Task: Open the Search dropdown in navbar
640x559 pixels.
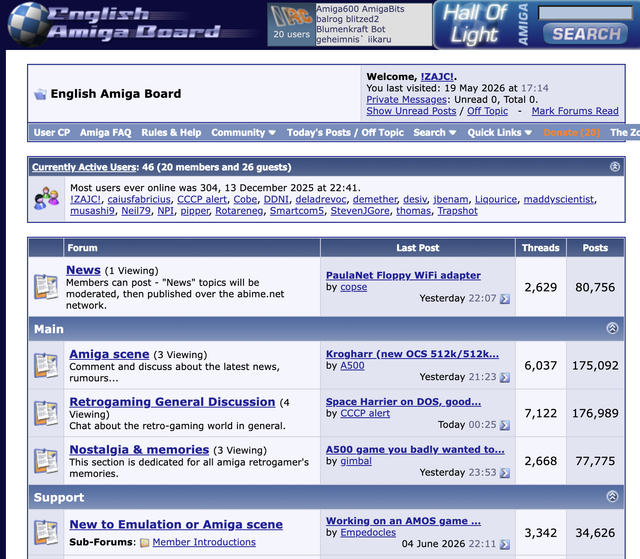Action: [435, 133]
